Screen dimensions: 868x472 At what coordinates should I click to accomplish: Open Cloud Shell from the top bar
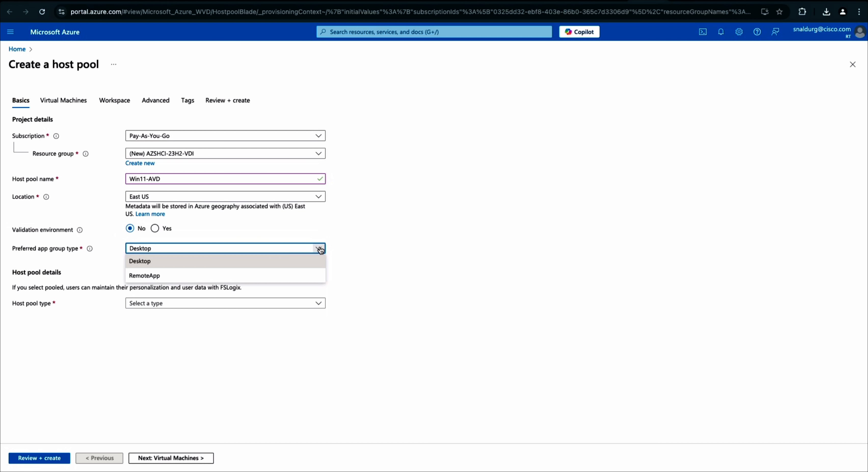click(x=703, y=32)
